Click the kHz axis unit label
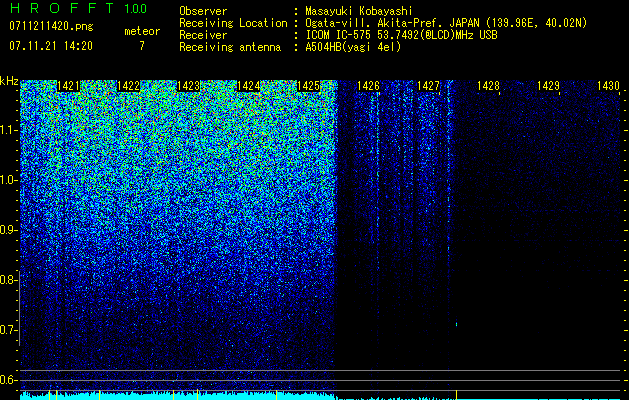629x400 pixels. (9, 81)
